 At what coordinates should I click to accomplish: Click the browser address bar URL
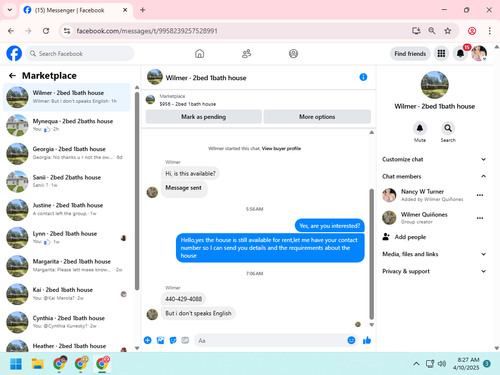click(x=147, y=31)
